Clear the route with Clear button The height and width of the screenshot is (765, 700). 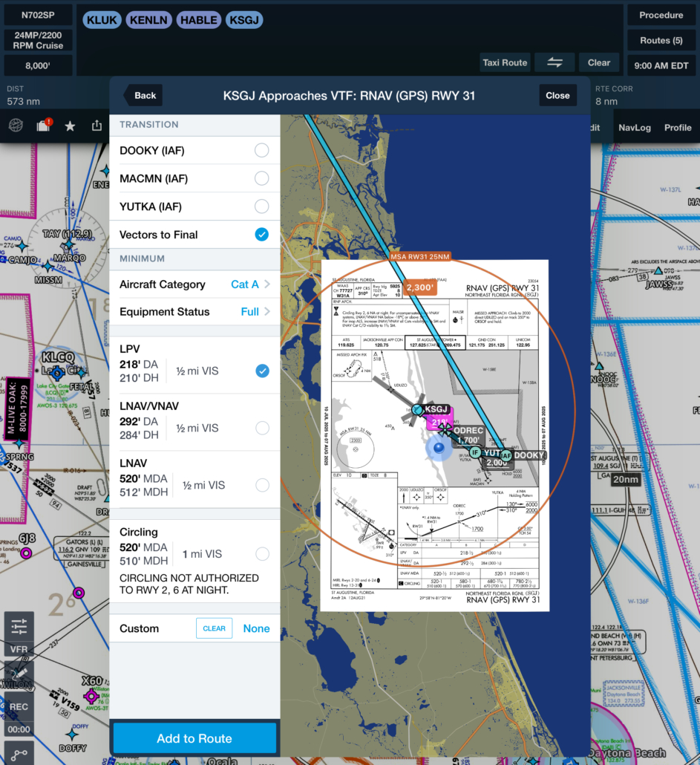598,62
